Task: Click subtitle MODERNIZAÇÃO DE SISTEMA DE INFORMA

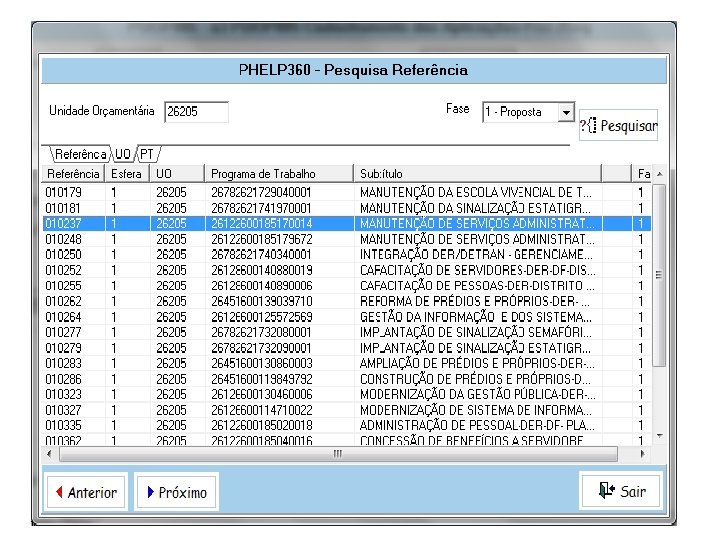Action: coord(476,410)
